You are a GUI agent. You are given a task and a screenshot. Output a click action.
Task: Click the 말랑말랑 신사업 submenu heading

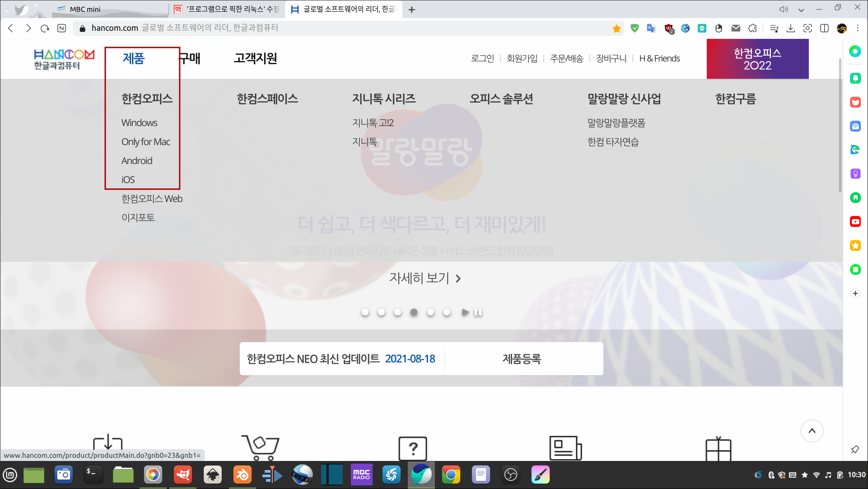[624, 99]
